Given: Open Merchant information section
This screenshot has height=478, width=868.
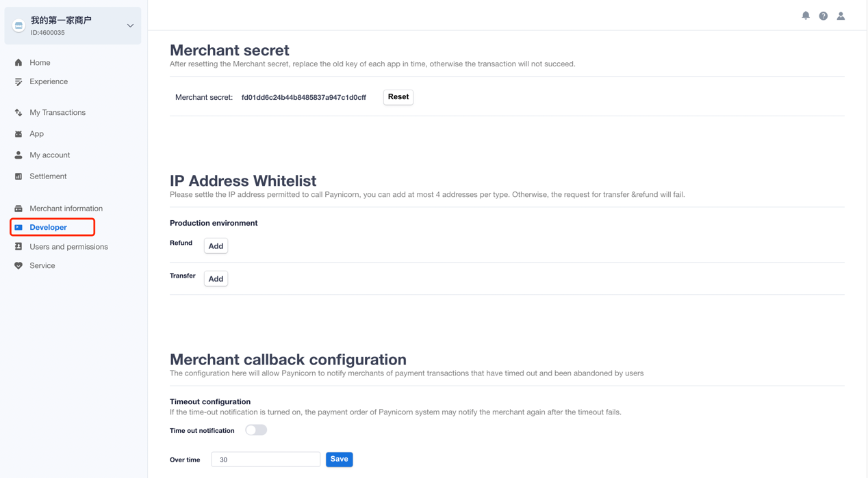Looking at the screenshot, I should tap(66, 209).
